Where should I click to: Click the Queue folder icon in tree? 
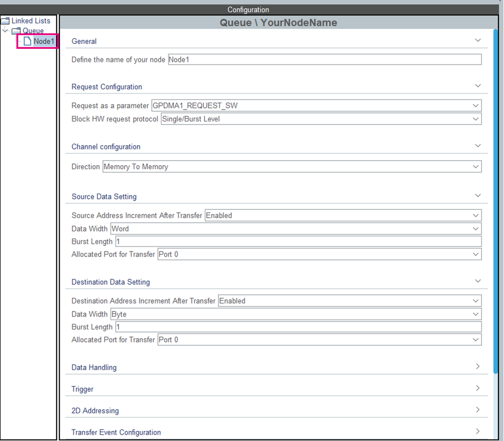pos(16,31)
